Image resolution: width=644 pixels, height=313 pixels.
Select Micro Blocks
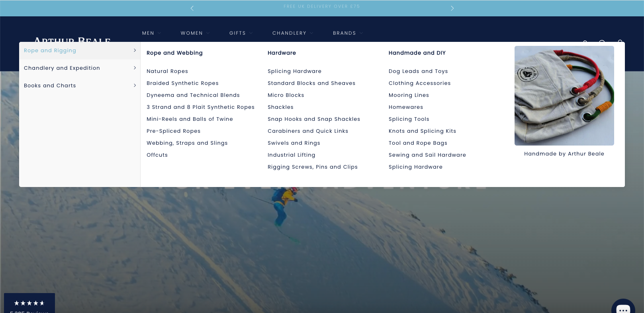click(x=286, y=95)
